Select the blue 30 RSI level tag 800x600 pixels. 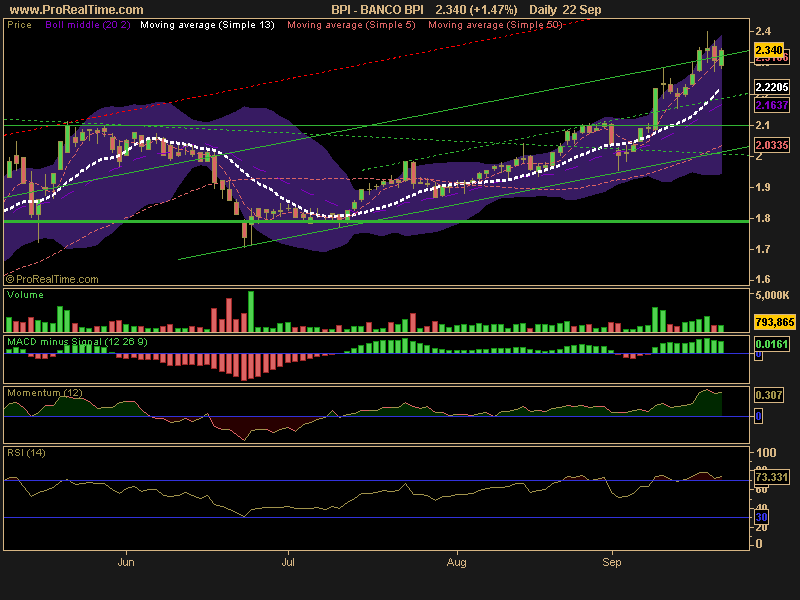tap(761, 517)
